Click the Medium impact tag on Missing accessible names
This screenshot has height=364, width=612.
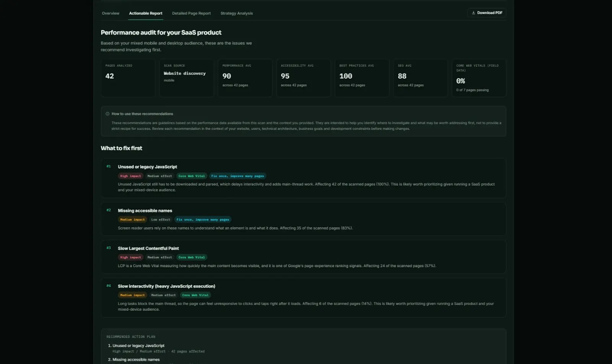132,219
